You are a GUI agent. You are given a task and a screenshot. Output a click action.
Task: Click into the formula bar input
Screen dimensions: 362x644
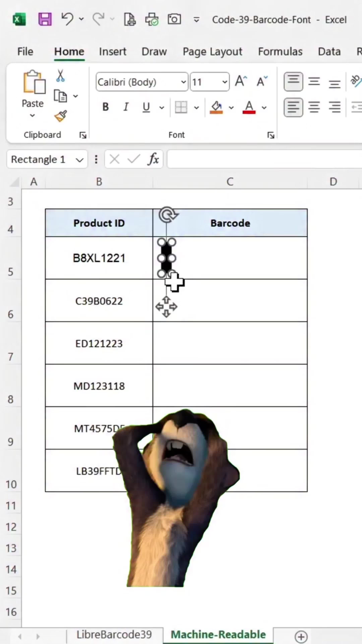pyautogui.click(x=264, y=159)
